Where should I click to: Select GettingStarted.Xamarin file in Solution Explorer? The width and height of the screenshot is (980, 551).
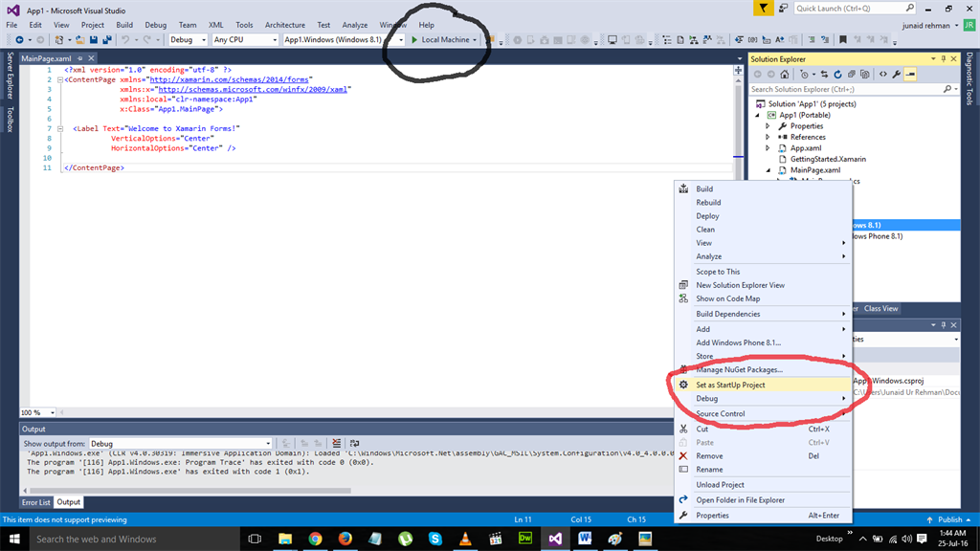point(828,160)
